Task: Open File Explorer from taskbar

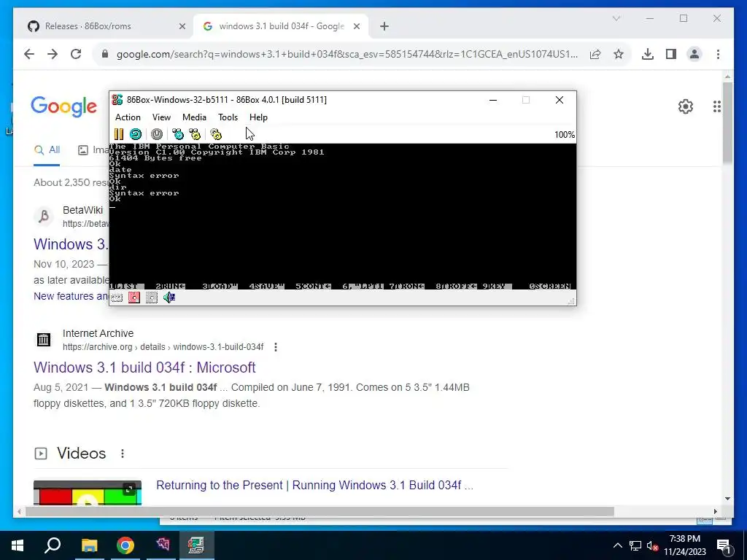Action: click(89, 545)
